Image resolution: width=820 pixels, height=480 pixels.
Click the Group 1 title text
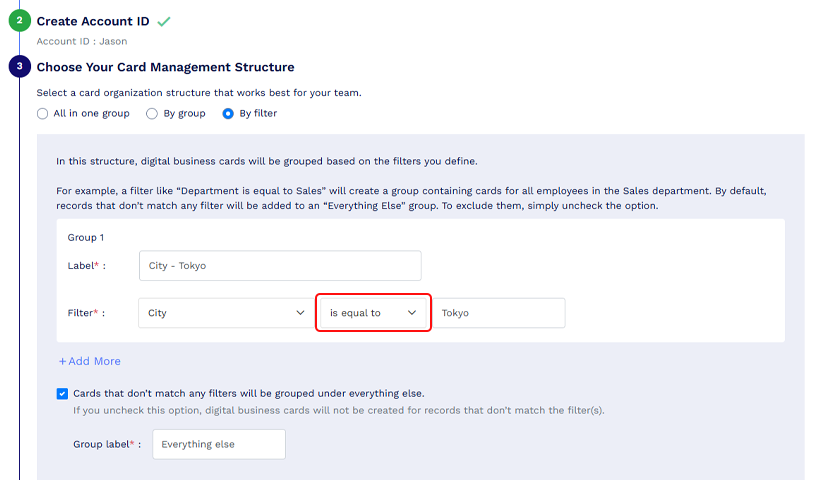tap(86, 237)
